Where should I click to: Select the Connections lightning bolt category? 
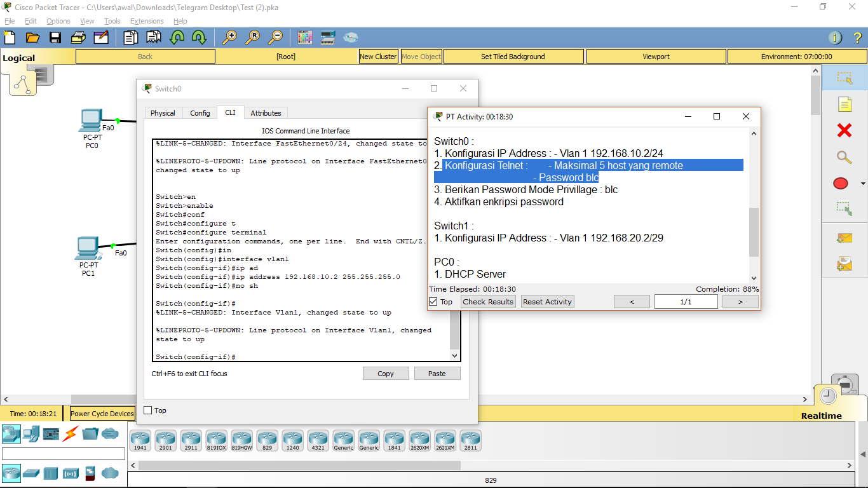[71, 434]
